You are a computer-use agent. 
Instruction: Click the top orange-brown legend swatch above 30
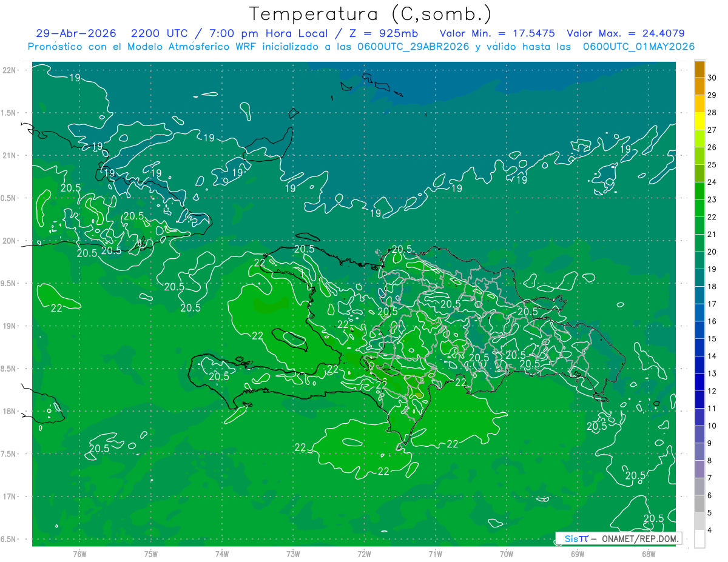pyautogui.click(x=699, y=69)
